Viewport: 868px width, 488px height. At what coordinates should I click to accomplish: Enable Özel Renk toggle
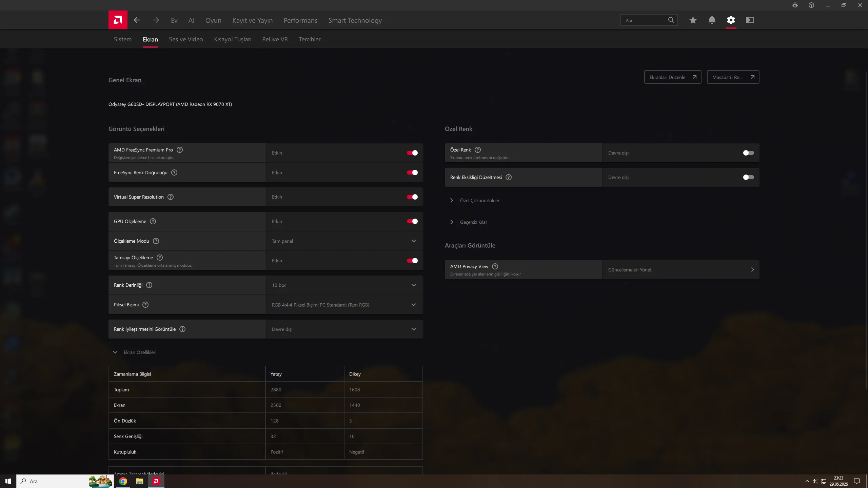pyautogui.click(x=748, y=153)
